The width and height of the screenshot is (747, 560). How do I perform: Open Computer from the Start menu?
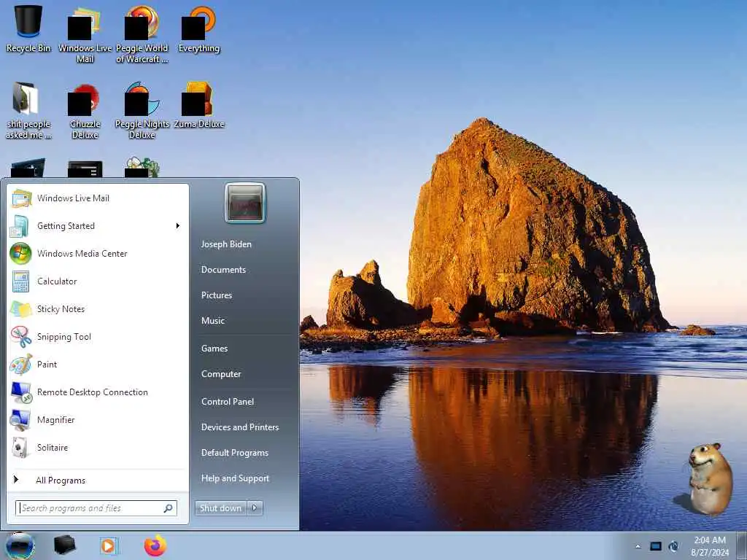pyautogui.click(x=221, y=374)
